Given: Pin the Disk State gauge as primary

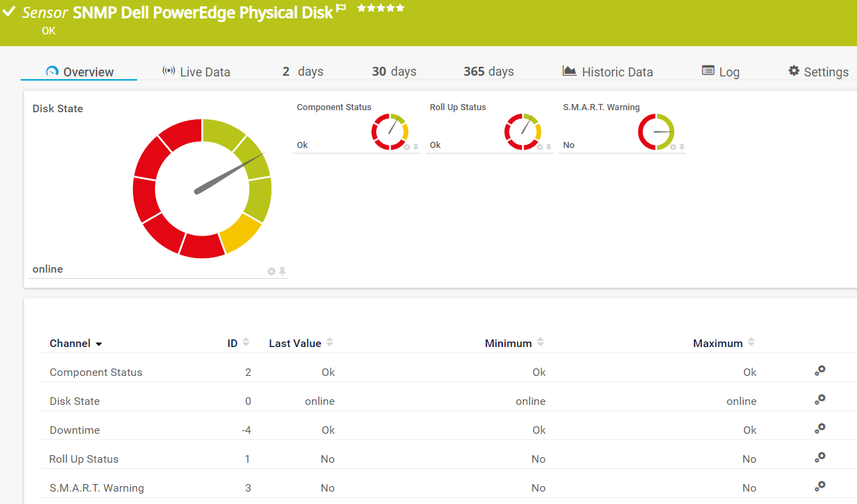Looking at the screenshot, I should pyautogui.click(x=282, y=271).
